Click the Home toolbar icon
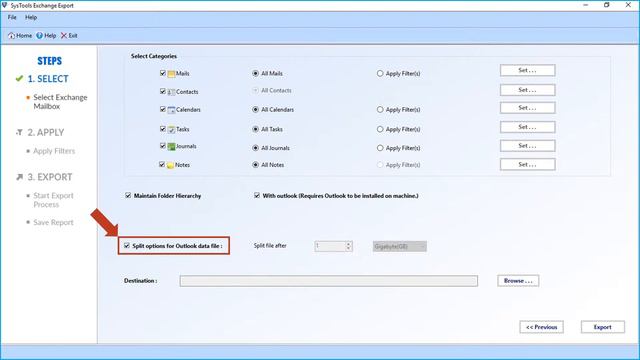The height and width of the screenshot is (360, 640). [11, 36]
